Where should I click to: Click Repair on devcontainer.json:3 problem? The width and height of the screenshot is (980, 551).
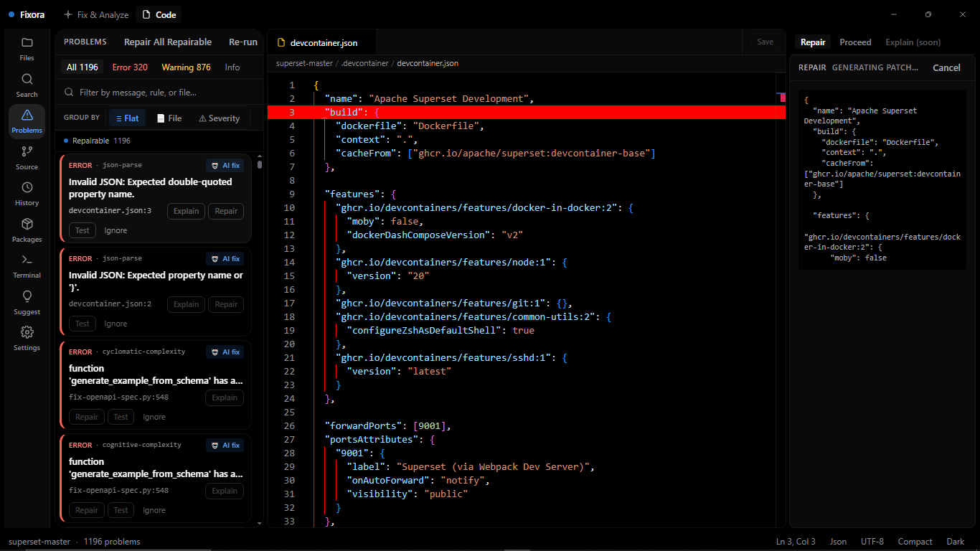[226, 211]
